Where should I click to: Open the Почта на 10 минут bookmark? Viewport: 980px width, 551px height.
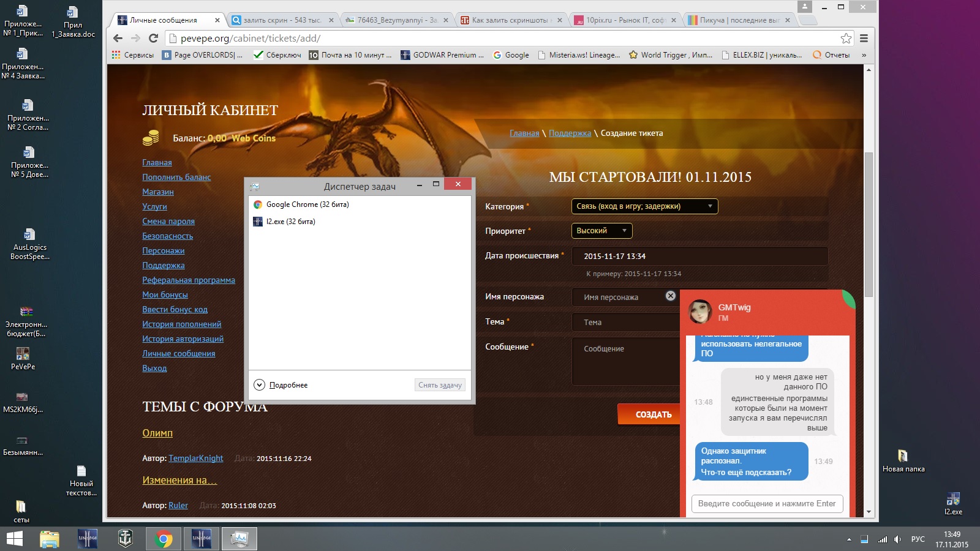click(350, 54)
